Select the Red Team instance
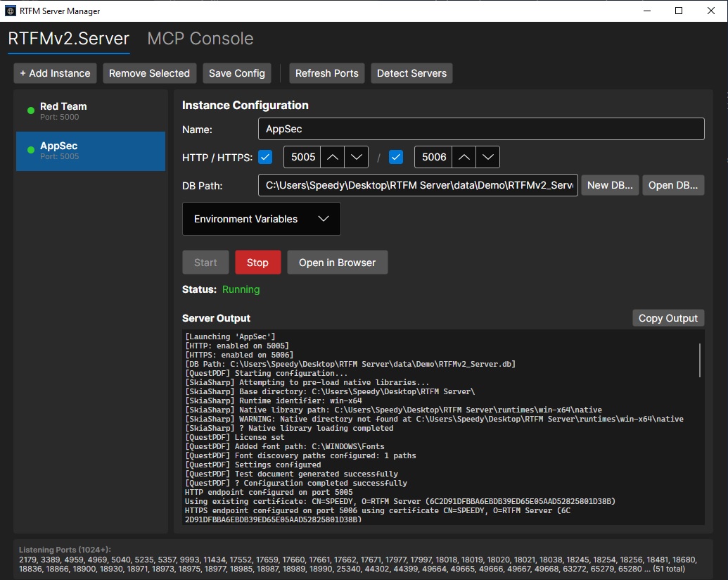Screen dimensions: 728x580 (x=91, y=111)
